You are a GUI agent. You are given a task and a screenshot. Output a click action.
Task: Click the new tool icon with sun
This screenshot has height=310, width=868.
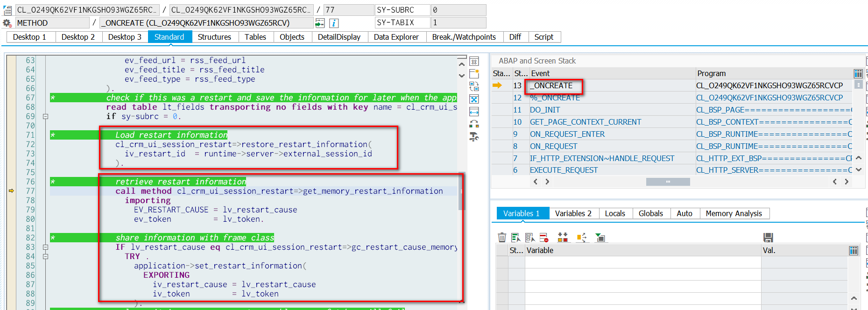click(474, 74)
